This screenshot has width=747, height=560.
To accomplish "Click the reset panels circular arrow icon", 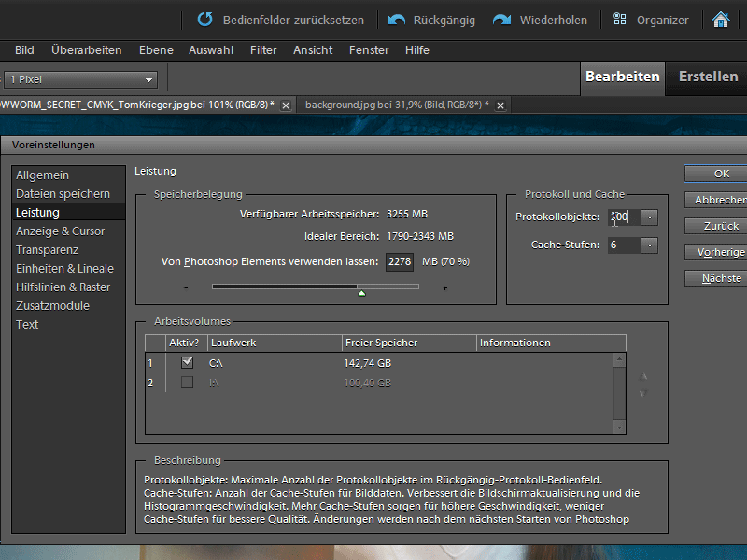I will (205, 20).
